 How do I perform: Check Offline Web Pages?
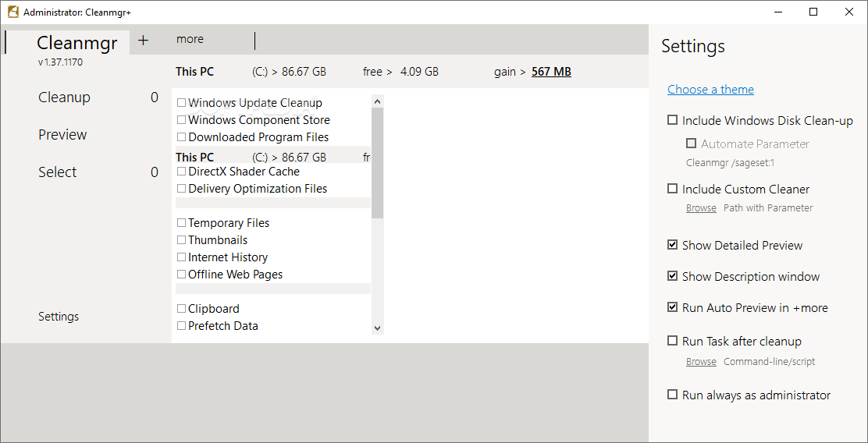(181, 275)
